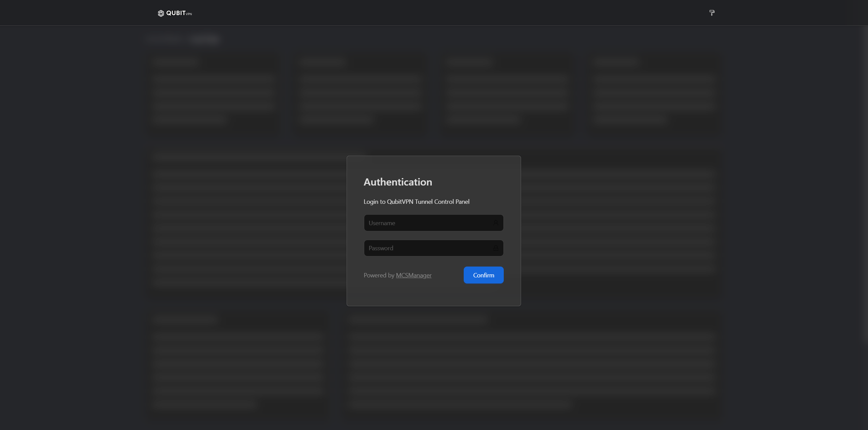The width and height of the screenshot is (868, 430).
Task: Click the user silhouette icon in Username field
Action: pos(496,223)
